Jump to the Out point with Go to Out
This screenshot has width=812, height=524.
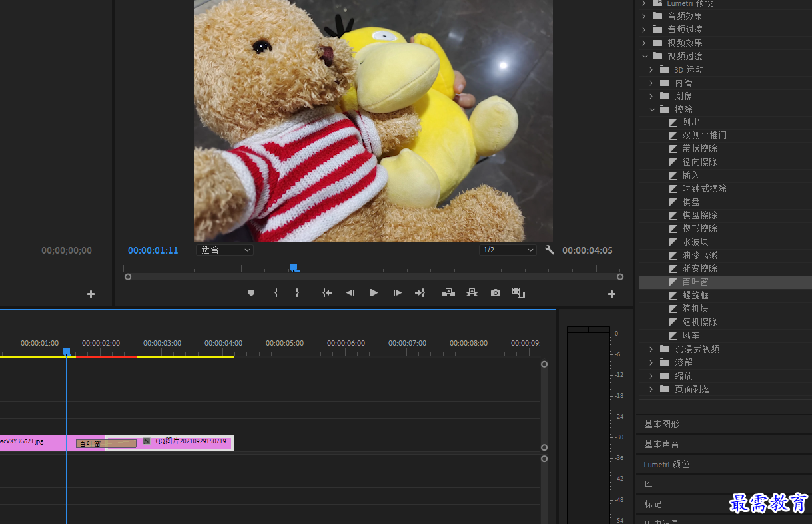(420, 293)
